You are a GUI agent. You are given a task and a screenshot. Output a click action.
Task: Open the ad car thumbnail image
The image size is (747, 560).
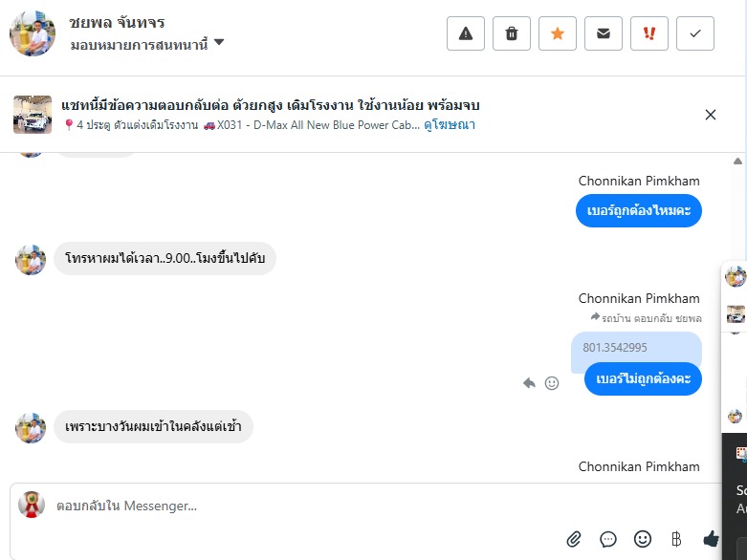pyautogui.click(x=33, y=115)
